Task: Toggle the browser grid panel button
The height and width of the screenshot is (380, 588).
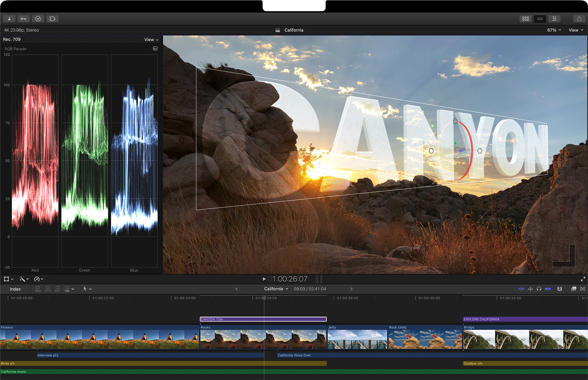Action: (525, 19)
